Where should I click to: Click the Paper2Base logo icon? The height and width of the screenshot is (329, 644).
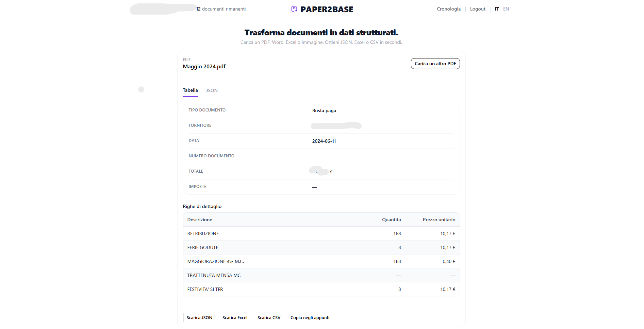coord(294,9)
